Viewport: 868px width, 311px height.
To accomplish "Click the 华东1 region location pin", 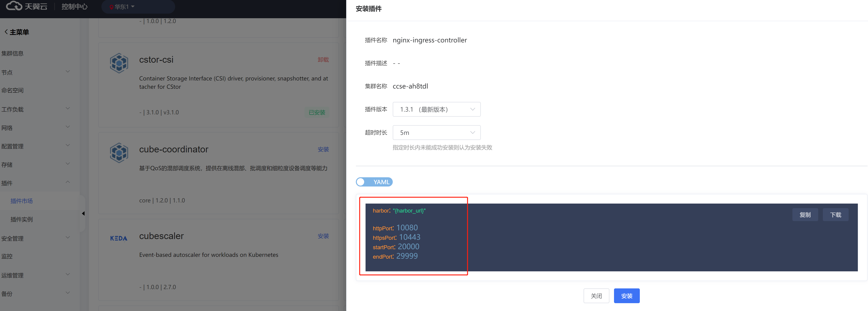I will click(112, 7).
